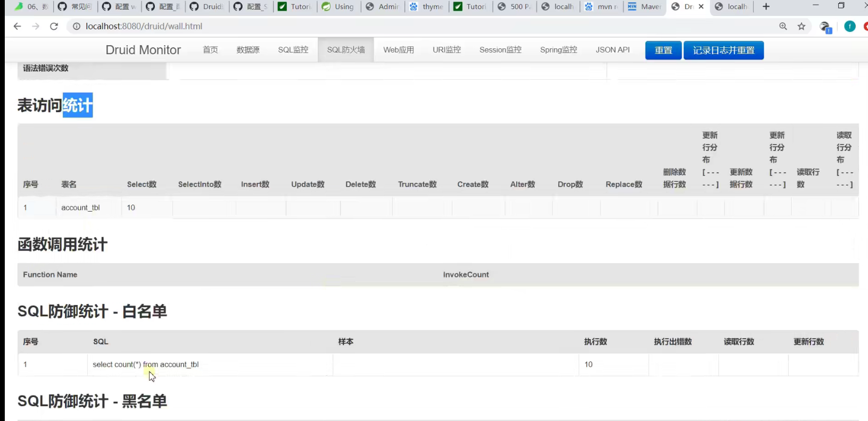Open the green profile avatar icon
Image resolution: width=868 pixels, height=421 pixels.
(x=850, y=26)
